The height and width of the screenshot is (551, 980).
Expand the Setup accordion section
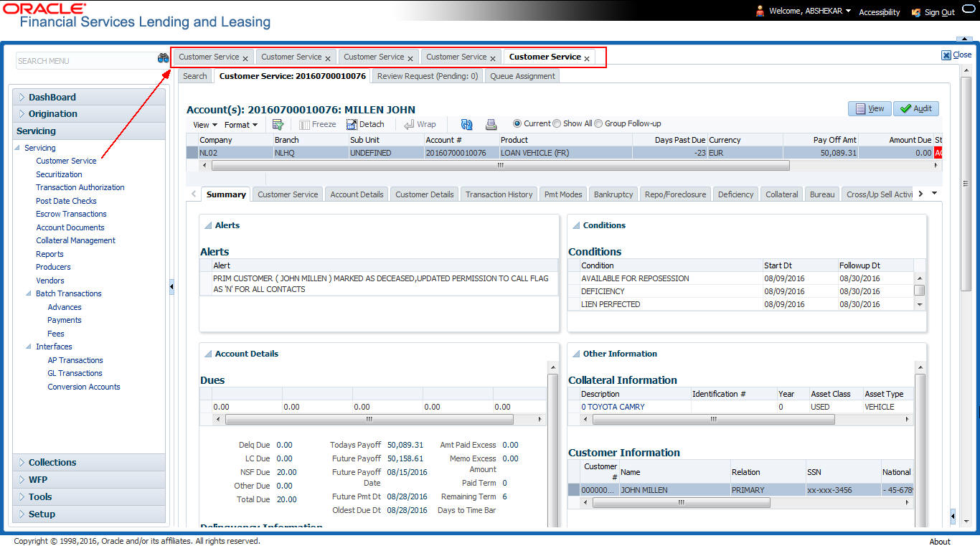pyautogui.click(x=89, y=514)
